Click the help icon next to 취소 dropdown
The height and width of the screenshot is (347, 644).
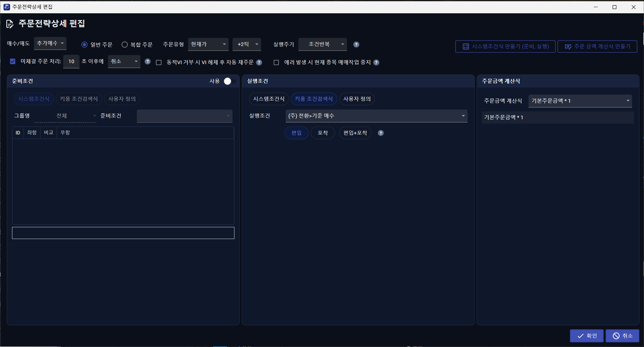tap(148, 62)
